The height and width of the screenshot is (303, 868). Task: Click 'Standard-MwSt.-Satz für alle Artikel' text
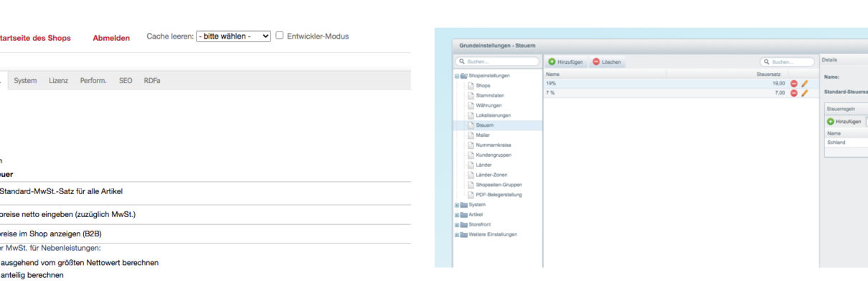(62, 191)
